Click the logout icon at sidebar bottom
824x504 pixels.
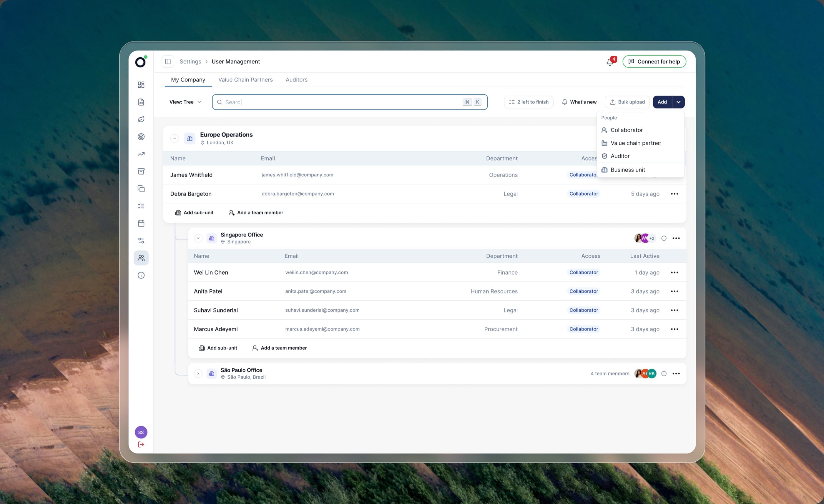(x=141, y=445)
